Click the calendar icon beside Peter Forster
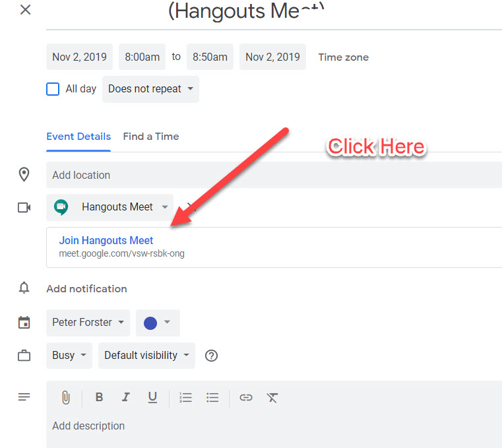The width and height of the screenshot is (502, 448). click(x=24, y=323)
